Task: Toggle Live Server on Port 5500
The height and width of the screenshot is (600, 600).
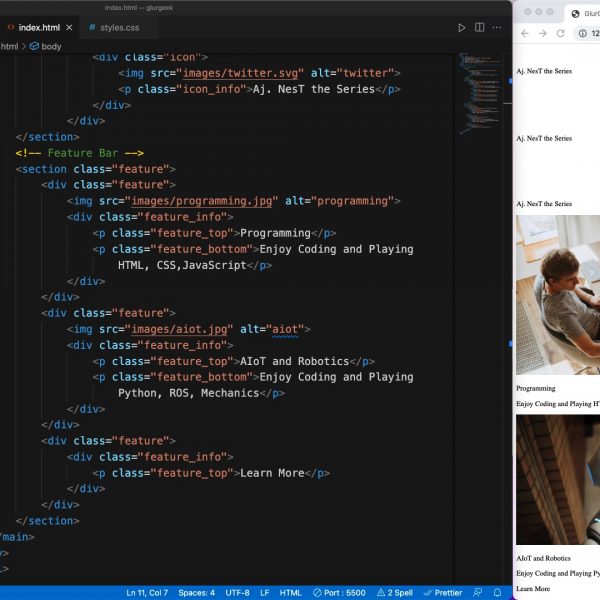Action: (342, 593)
